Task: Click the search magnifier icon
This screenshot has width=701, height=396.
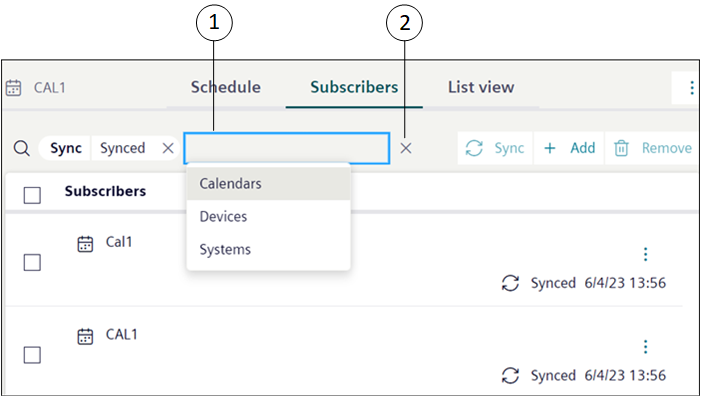Action: (21, 148)
